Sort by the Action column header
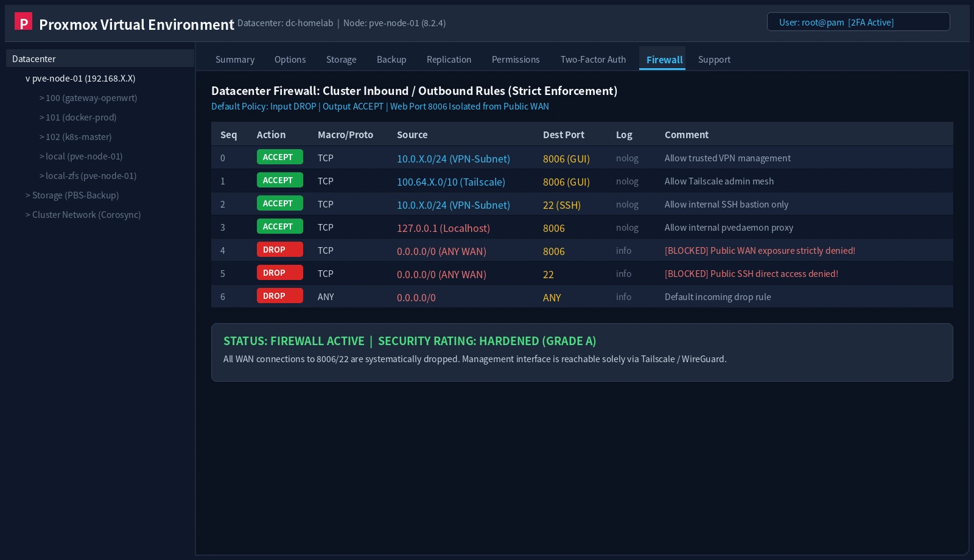Image resolution: width=974 pixels, height=560 pixels. (x=271, y=135)
